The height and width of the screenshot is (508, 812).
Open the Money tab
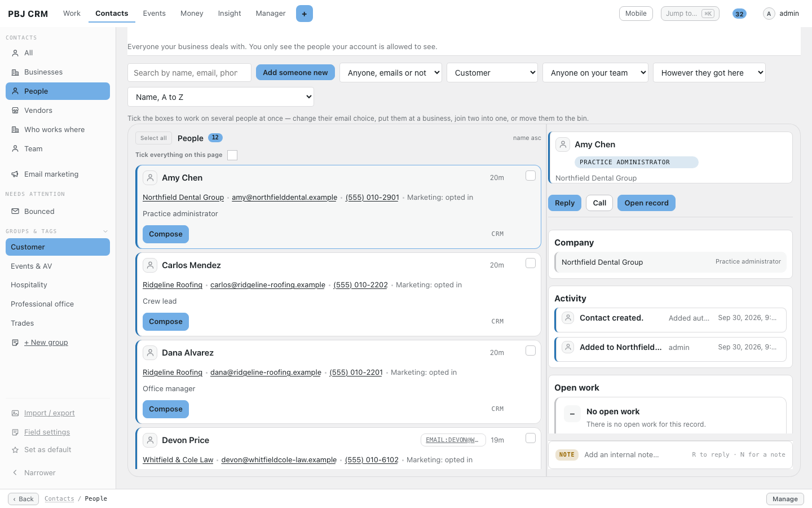192,14
